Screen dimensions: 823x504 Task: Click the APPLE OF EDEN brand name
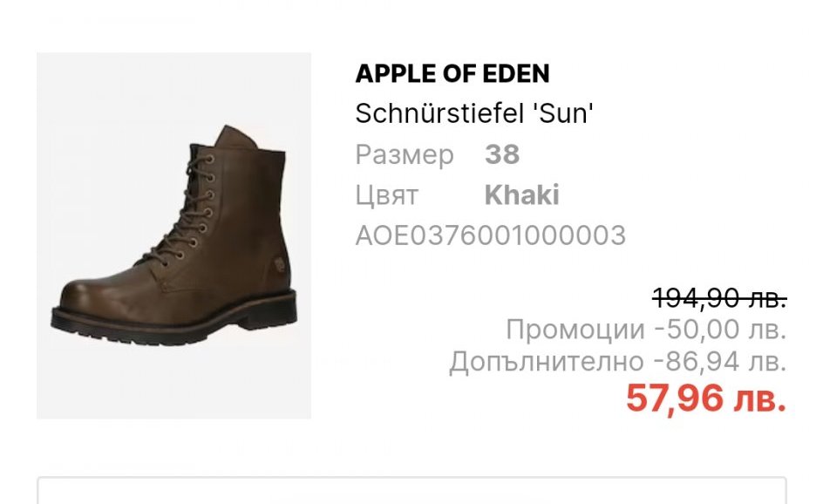[x=452, y=73]
